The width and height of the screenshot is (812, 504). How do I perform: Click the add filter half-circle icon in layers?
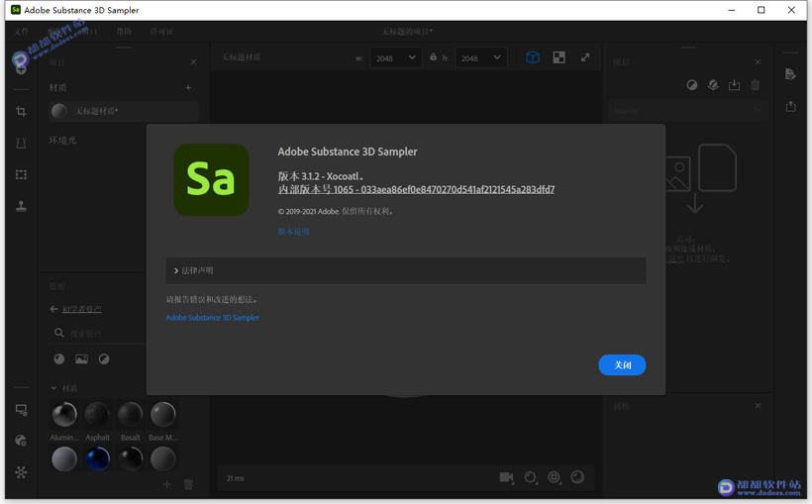[692, 85]
